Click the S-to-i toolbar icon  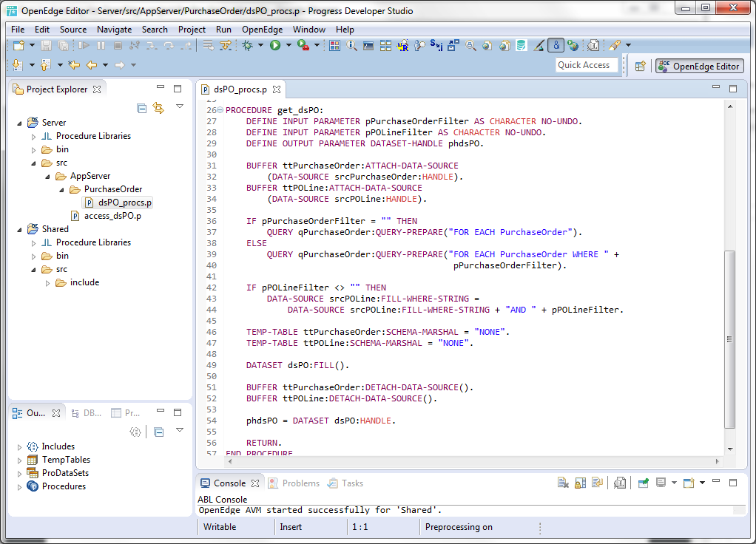pyautogui.click(x=436, y=45)
